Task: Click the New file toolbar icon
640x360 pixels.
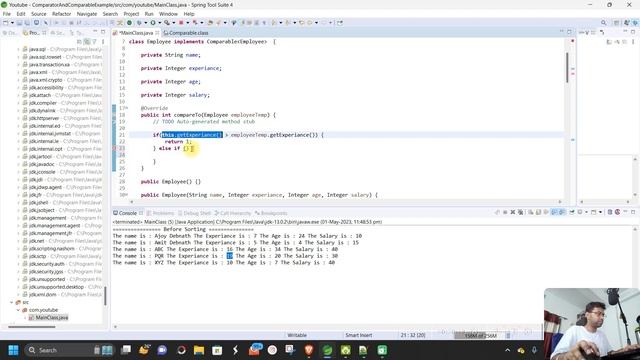Action: pos(6,23)
